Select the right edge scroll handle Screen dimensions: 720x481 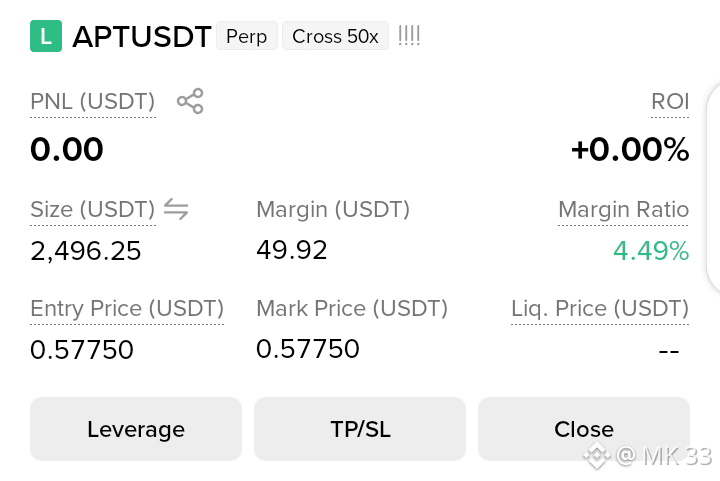[x=713, y=188]
